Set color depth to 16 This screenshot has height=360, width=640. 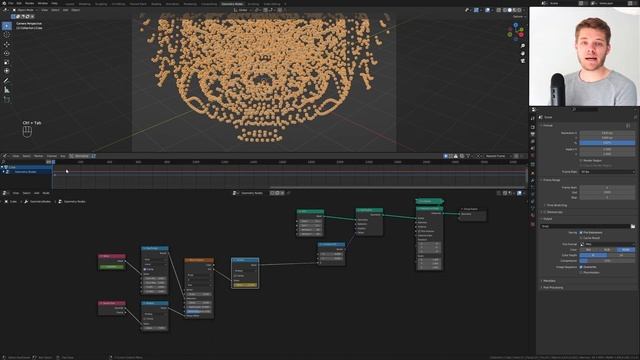[621, 255]
